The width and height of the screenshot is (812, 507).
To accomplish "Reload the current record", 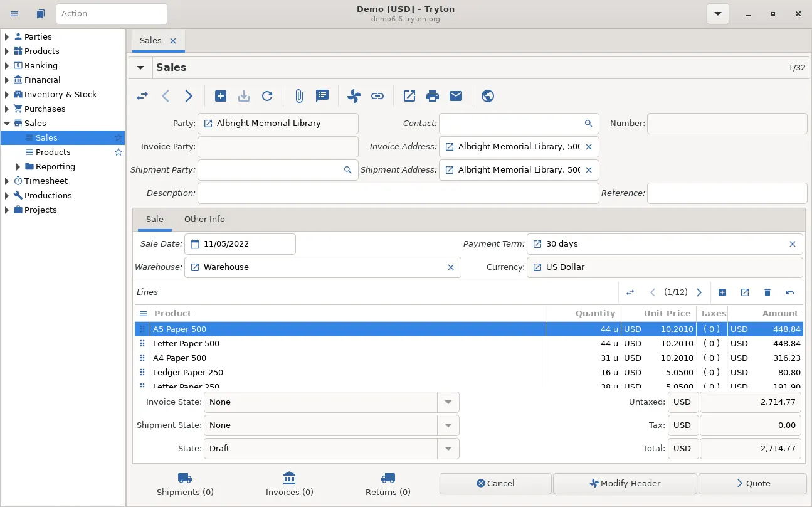I will pos(267,96).
